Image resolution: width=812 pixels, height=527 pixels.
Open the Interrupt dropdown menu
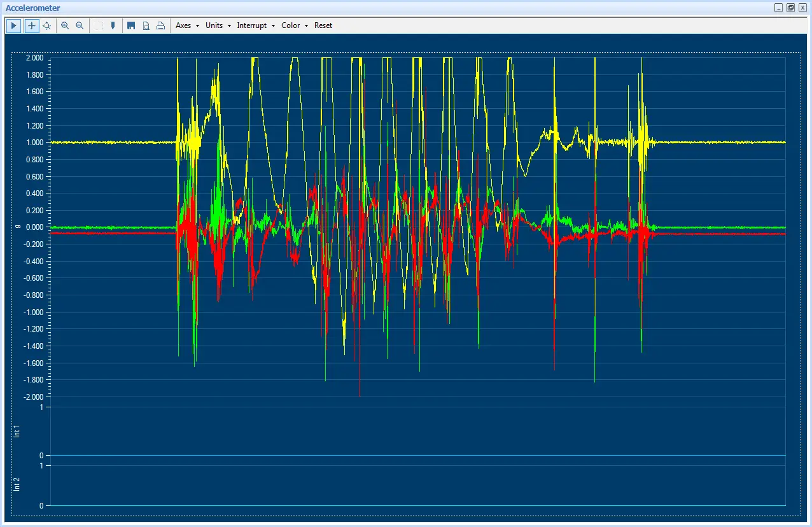click(255, 25)
